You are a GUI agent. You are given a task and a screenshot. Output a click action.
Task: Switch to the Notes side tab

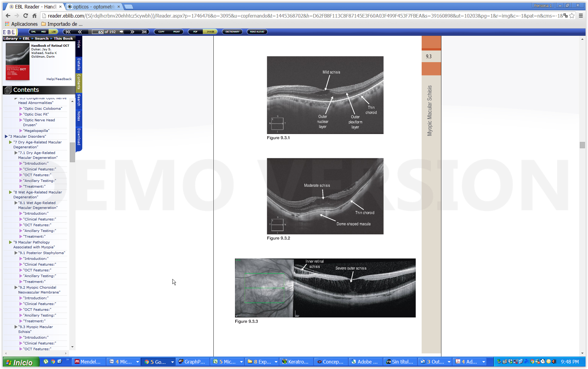point(79,116)
